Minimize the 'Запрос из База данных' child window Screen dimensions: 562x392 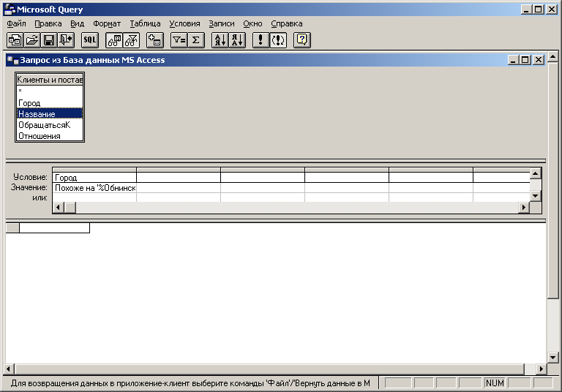513,60
